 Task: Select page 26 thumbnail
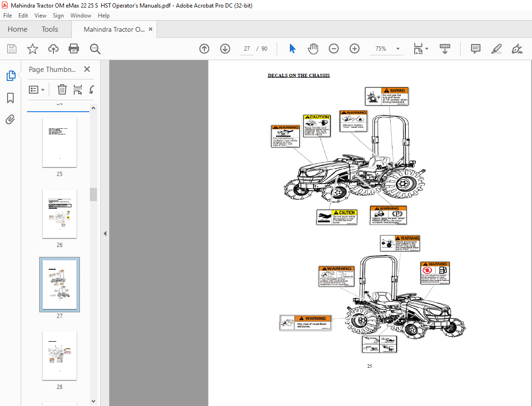click(x=60, y=213)
